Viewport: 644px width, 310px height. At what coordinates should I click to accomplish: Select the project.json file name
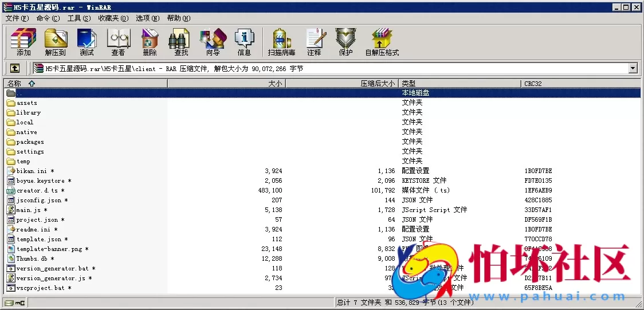click(x=40, y=219)
